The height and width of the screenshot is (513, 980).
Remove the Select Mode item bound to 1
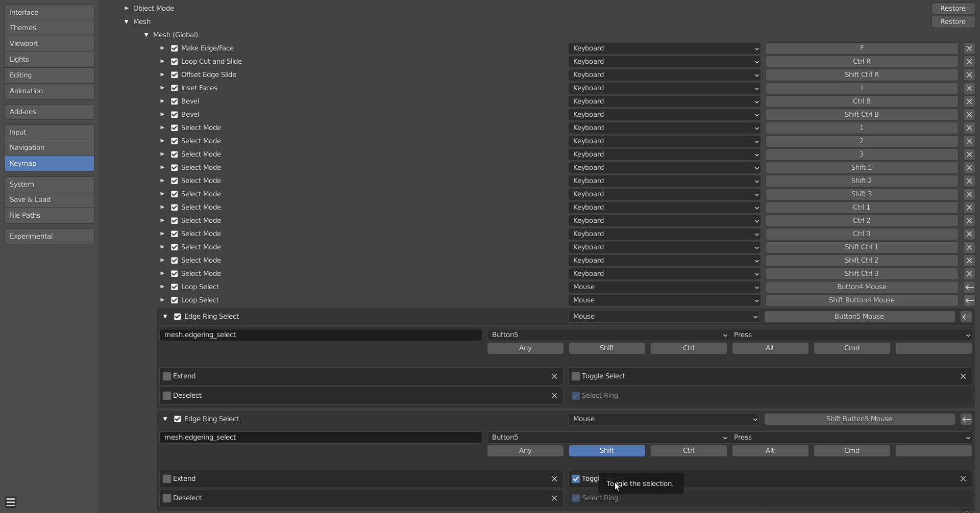(969, 128)
